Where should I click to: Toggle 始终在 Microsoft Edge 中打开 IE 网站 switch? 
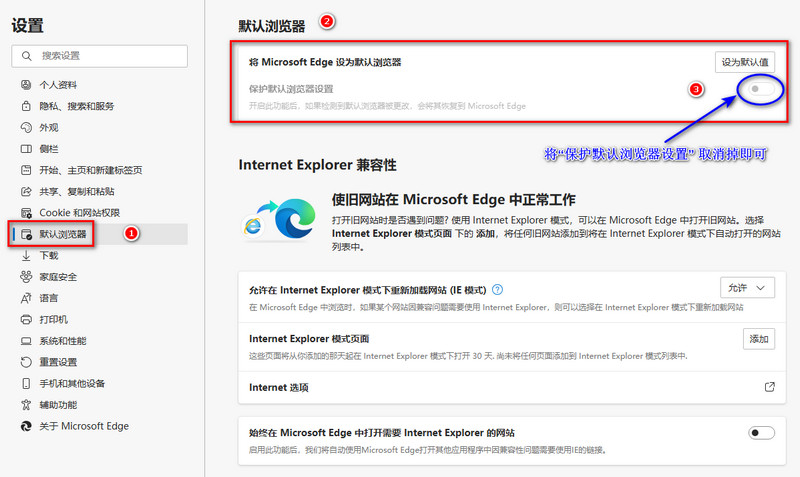pyautogui.click(x=761, y=433)
